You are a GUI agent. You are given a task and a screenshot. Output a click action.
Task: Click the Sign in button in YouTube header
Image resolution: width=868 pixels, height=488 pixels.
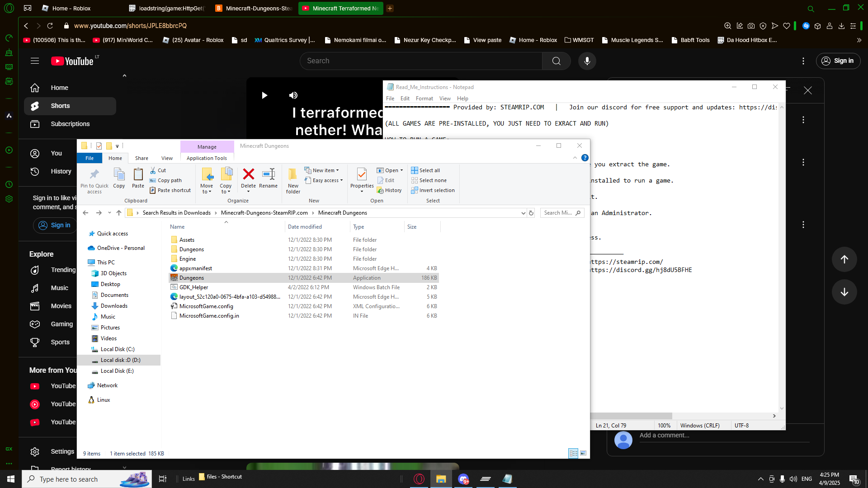(x=838, y=61)
